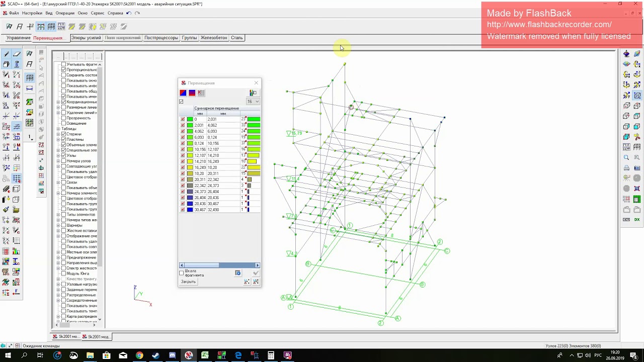
Task: Open the Файл menu
Action: click(x=14, y=13)
